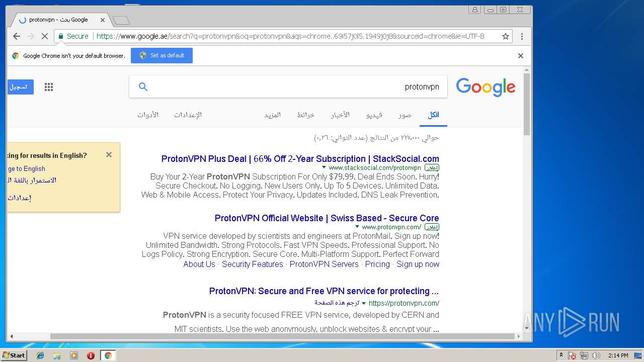Viewport: 644px width, 362px height.
Task: Open ProtonVPN Official Website result
Action: (x=327, y=218)
